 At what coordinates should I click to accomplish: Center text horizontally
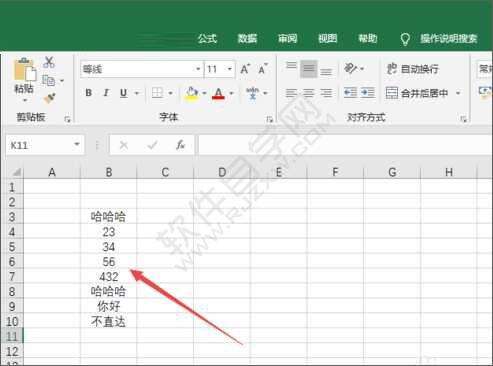[x=309, y=93]
